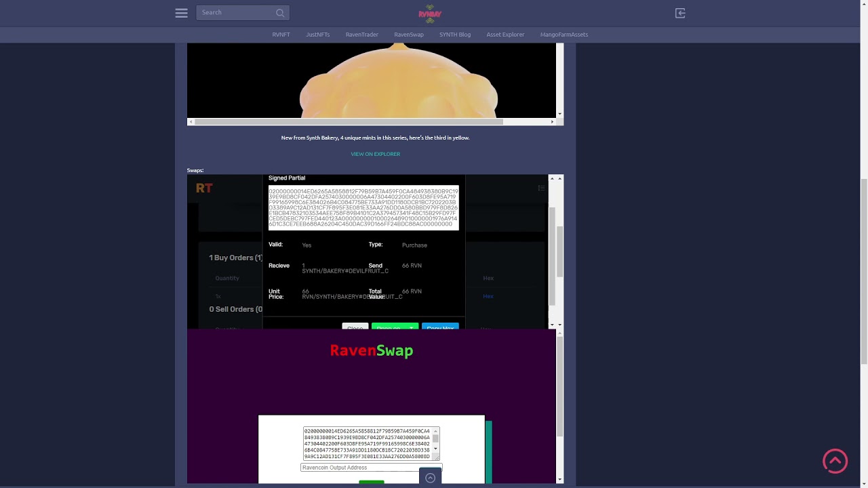Click the RT logo in swap frame

(204, 188)
